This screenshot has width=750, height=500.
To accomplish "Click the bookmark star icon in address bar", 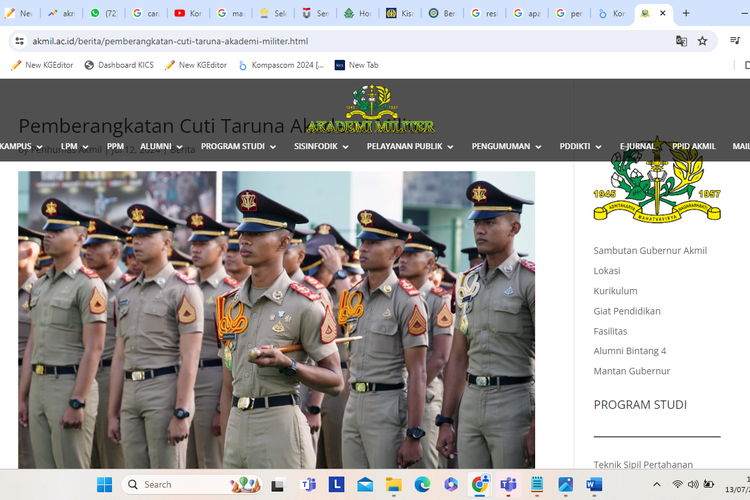I will pos(703,41).
